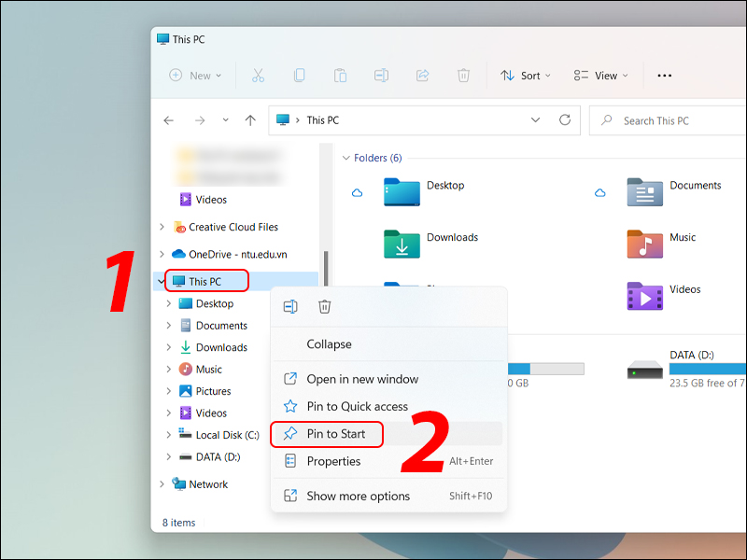Click the Delete icon in context menu
Screen dimensions: 747x560
[x=325, y=306]
